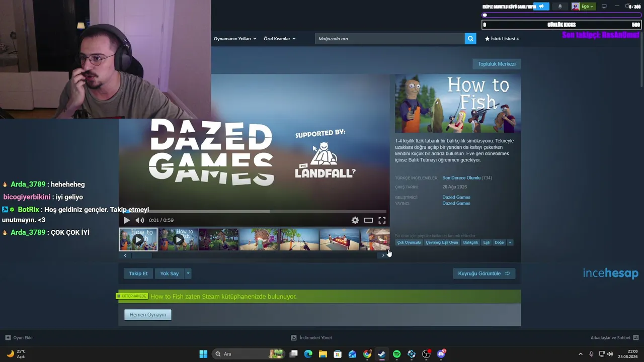Focus the 'Mağazada ara' search field
Screen dimensions: 644x362
390,39
